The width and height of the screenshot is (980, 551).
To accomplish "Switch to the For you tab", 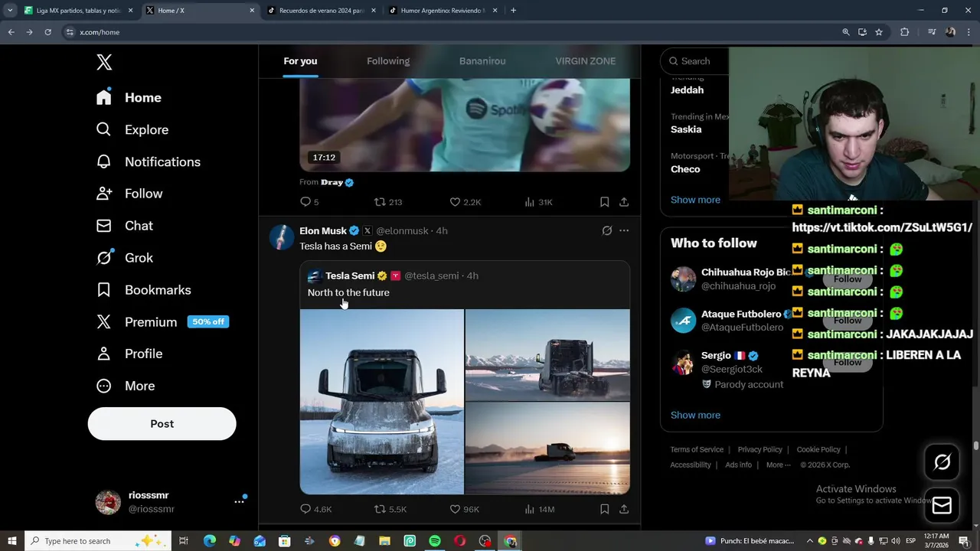I will (x=300, y=61).
